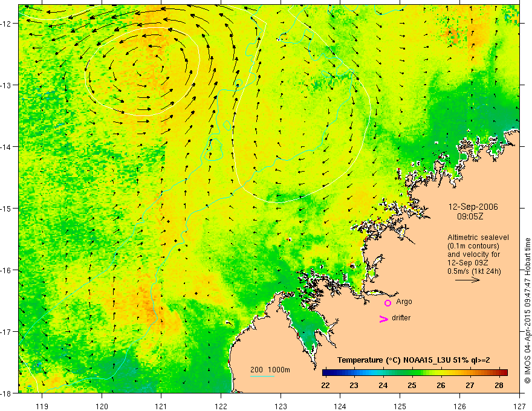Click the cyan bathymetry legend line
The width and height of the screenshot is (532, 411).
262,376
